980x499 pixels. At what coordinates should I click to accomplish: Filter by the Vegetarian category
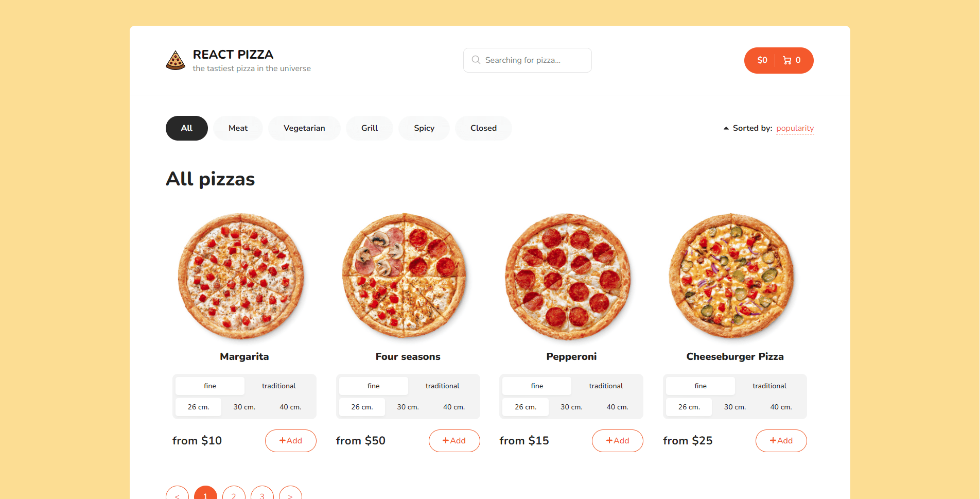304,128
